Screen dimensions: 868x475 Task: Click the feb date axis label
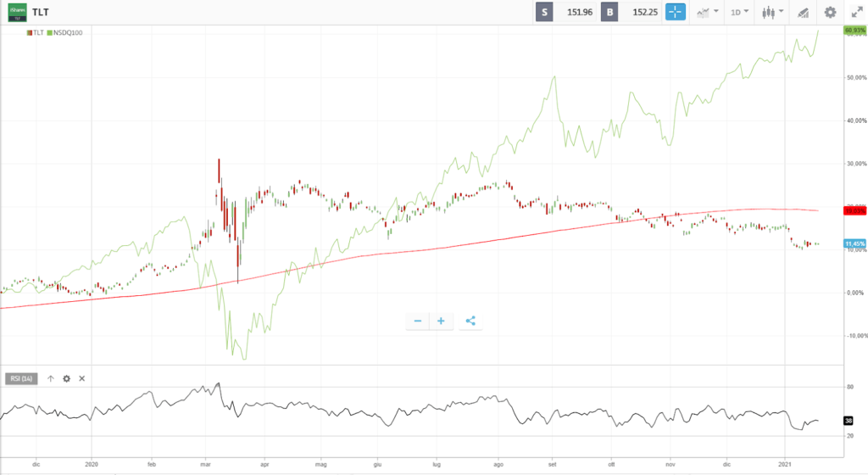click(152, 465)
